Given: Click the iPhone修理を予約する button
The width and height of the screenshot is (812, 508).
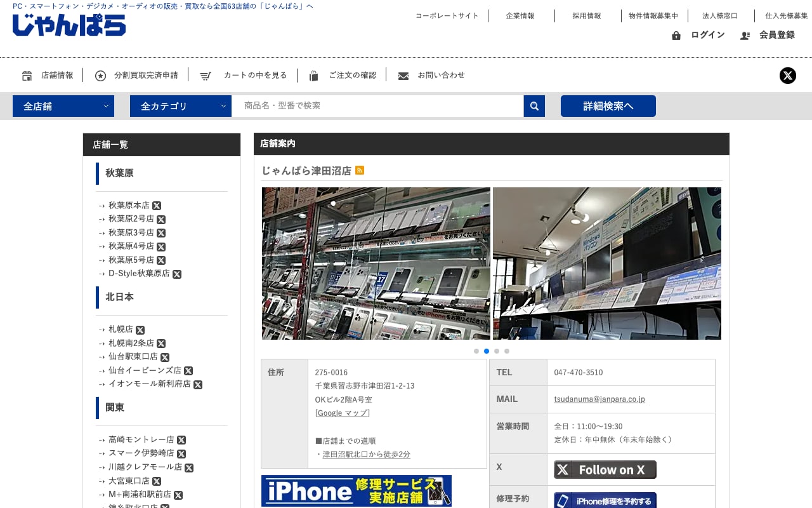Looking at the screenshot, I should pyautogui.click(x=605, y=500).
